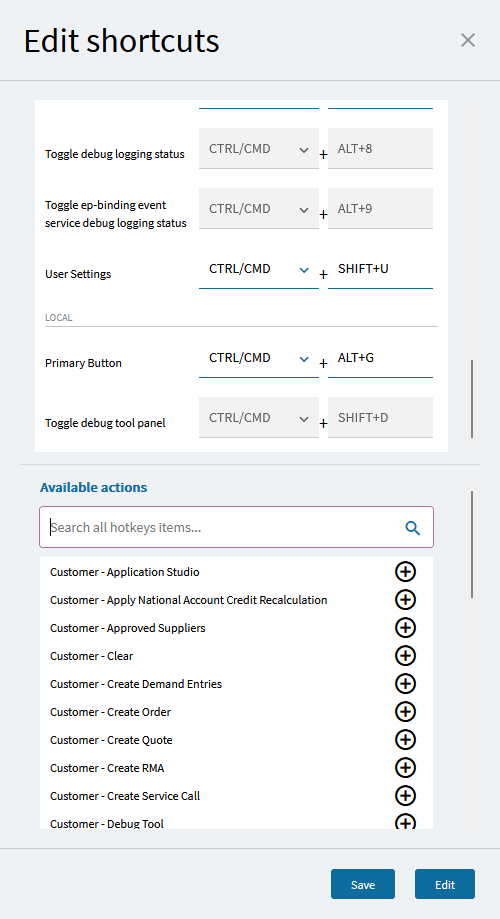Add Customer - Apply National Account Credit Recalculation

(x=405, y=600)
